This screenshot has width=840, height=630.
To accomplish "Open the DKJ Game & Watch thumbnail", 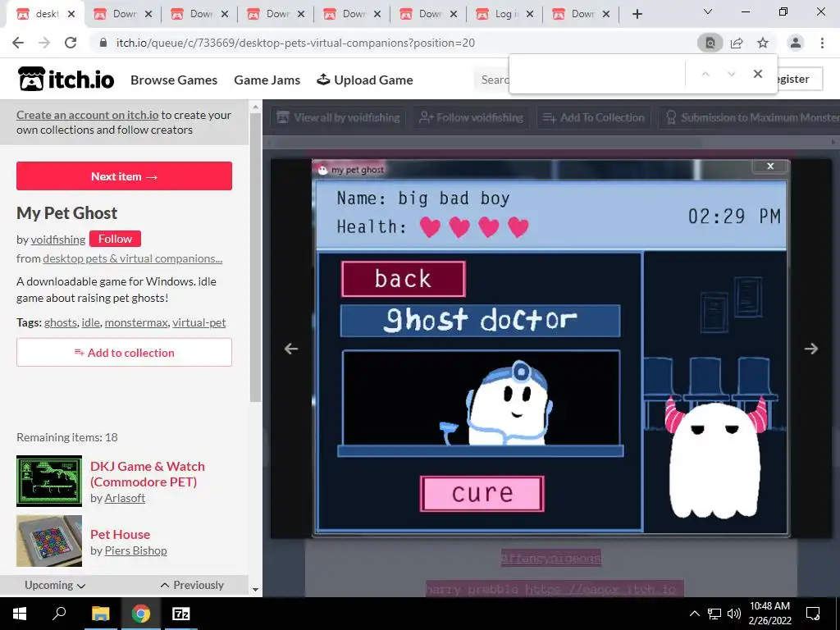I will click(49, 481).
